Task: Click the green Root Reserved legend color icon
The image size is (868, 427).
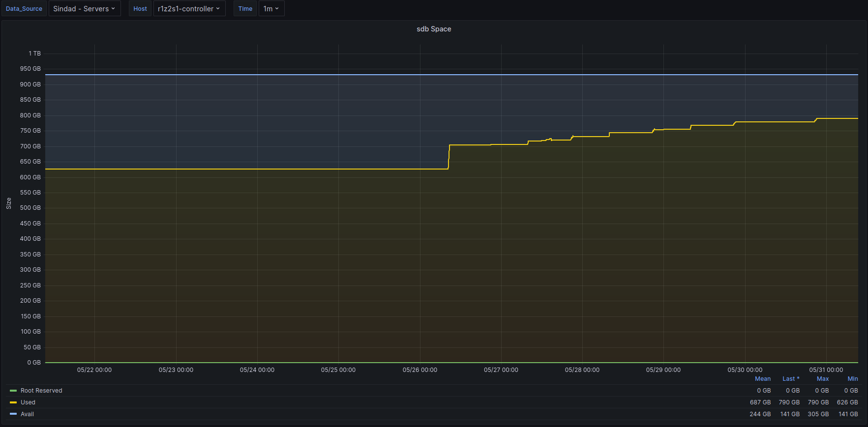Action: tap(13, 391)
